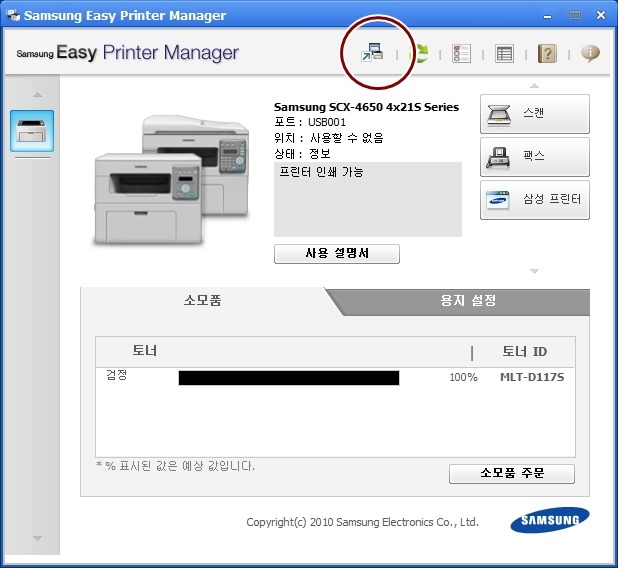Open Help with the question mark icon
The image size is (618, 568).
[547, 53]
